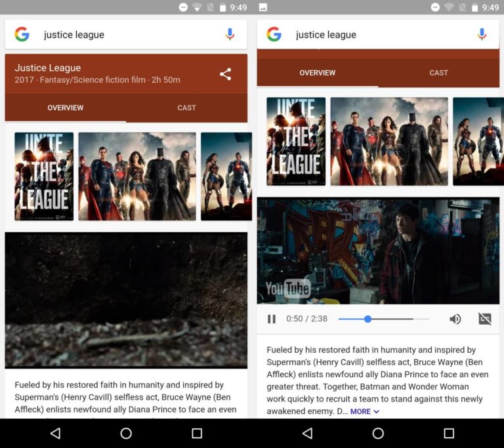Tap the Google logo on the right screen
This screenshot has width=504, height=448.
pos(274,34)
